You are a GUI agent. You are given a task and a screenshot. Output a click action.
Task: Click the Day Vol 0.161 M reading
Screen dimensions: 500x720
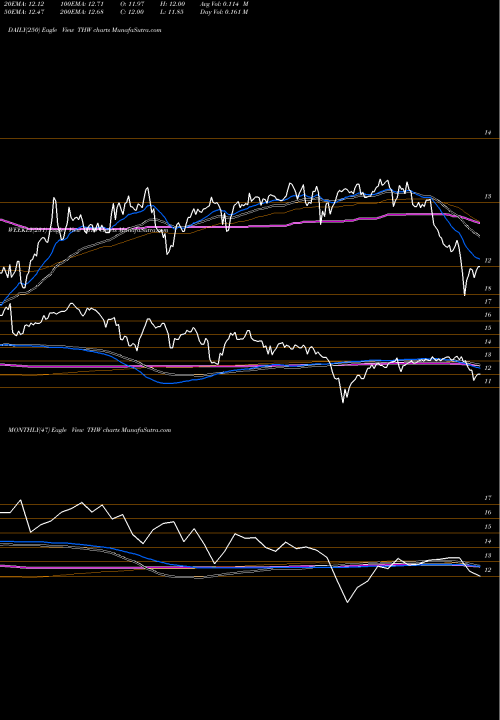click(225, 12)
